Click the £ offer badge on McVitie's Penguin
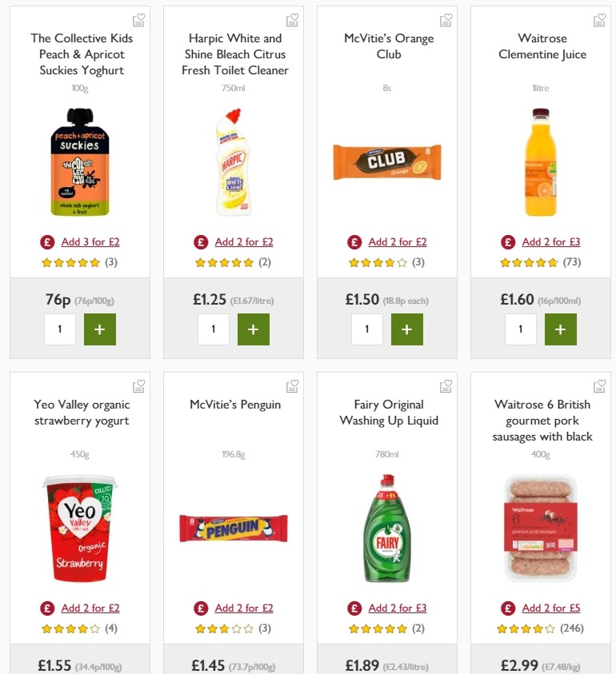 [202, 608]
